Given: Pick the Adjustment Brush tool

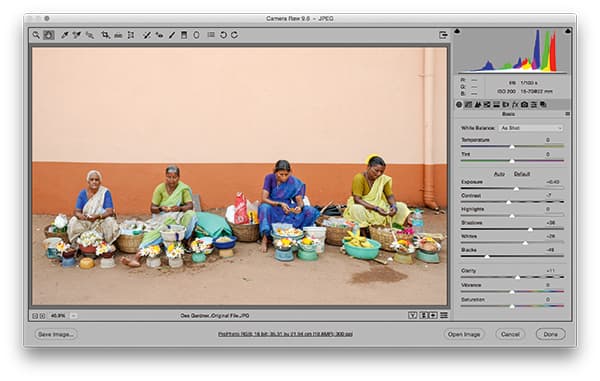Looking at the screenshot, I should 172,35.
